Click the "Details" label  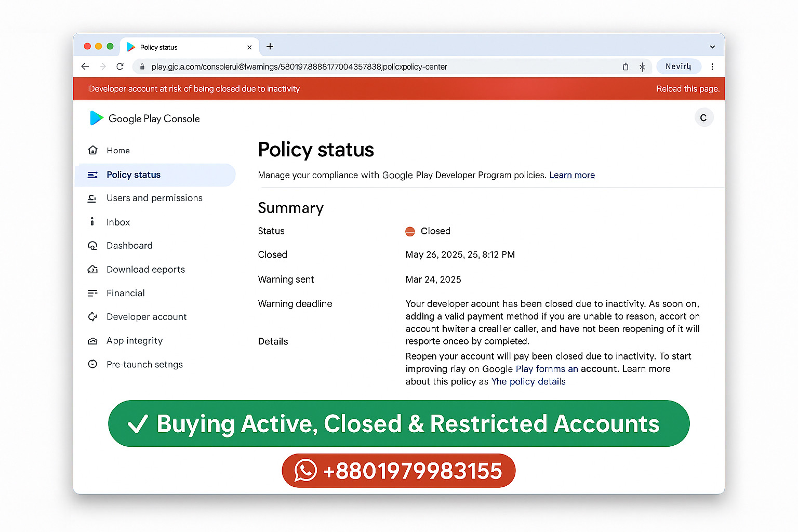point(273,341)
